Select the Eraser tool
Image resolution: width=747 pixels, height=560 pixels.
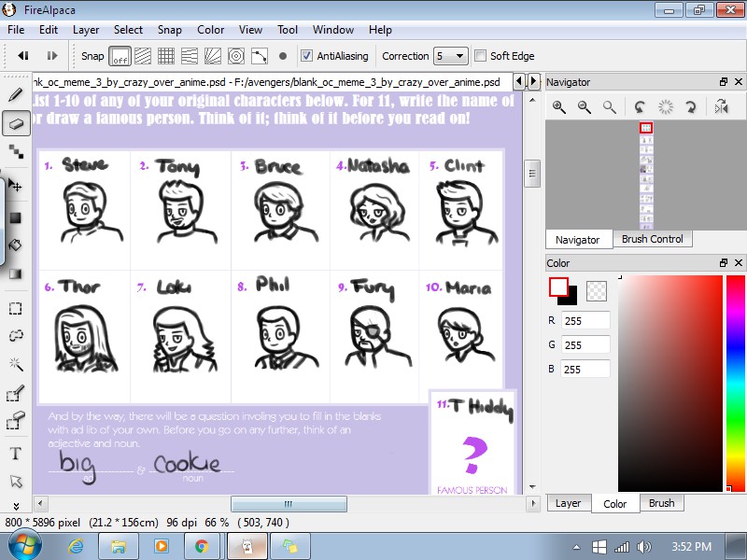click(x=16, y=124)
